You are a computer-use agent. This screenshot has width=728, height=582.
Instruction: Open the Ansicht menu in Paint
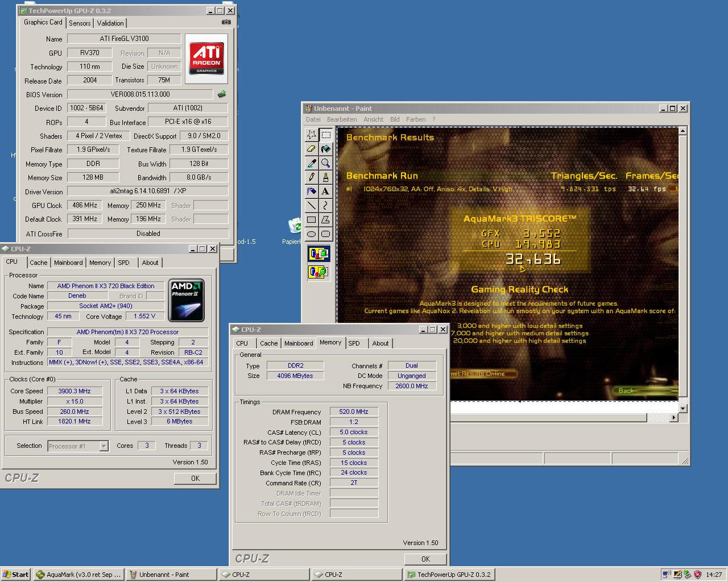tap(374, 119)
